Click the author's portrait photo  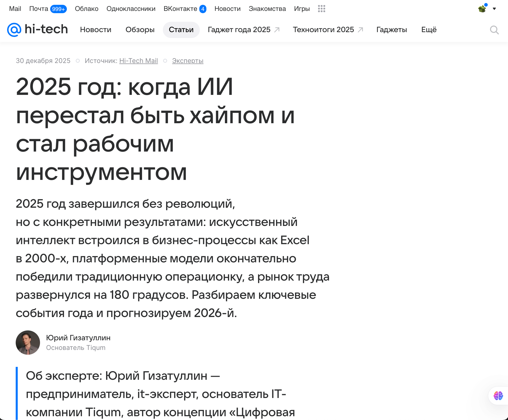[x=28, y=342]
